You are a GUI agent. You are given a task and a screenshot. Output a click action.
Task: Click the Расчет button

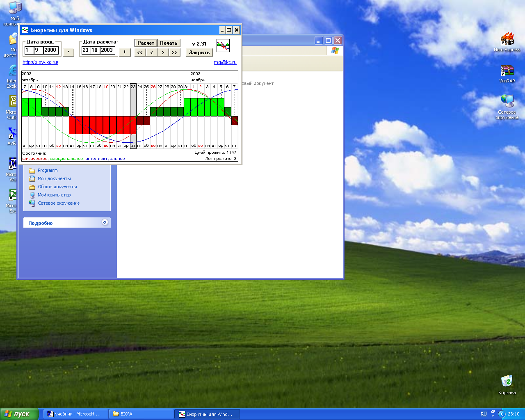146,43
